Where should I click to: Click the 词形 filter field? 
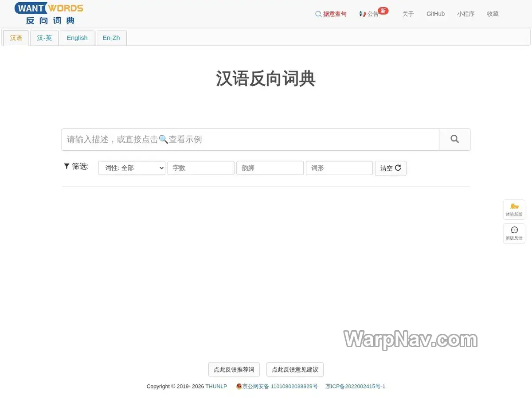click(339, 168)
